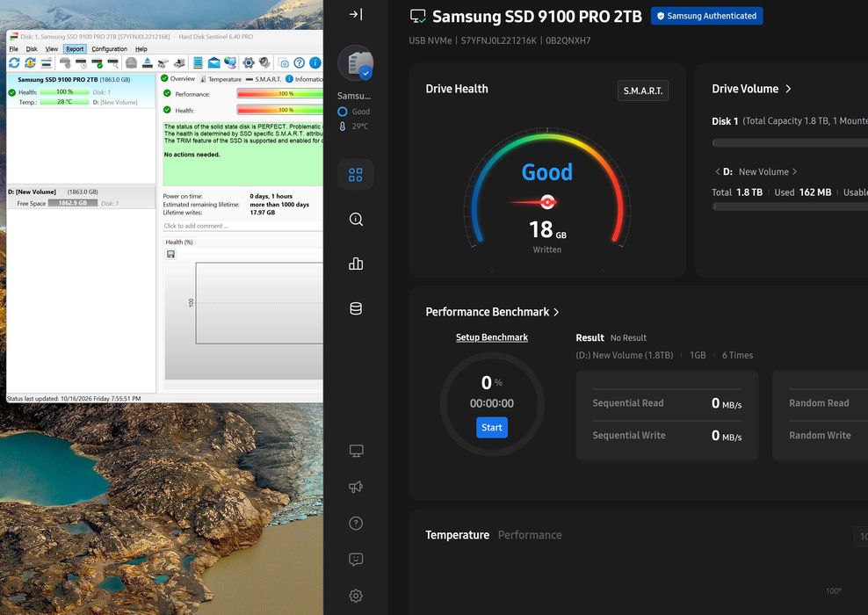Switch to the Temperature tab in Hard Disk Sentinel
This screenshot has height=615, width=868.
(x=221, y=79)
